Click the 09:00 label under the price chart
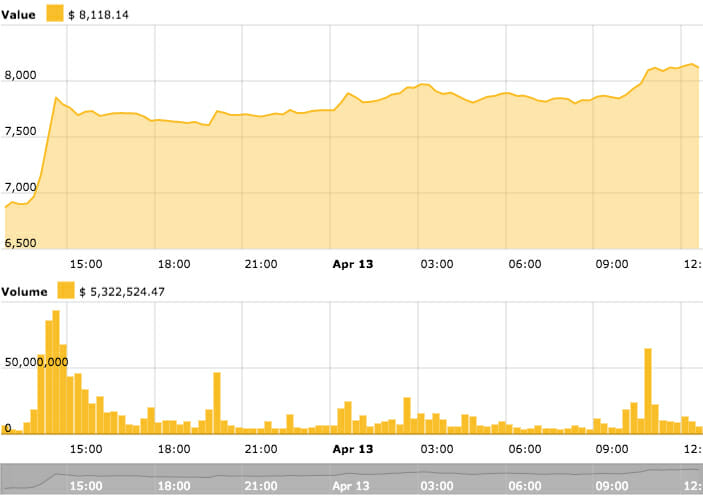The height and width of the screenshot is (500, 703). (612, 264)
